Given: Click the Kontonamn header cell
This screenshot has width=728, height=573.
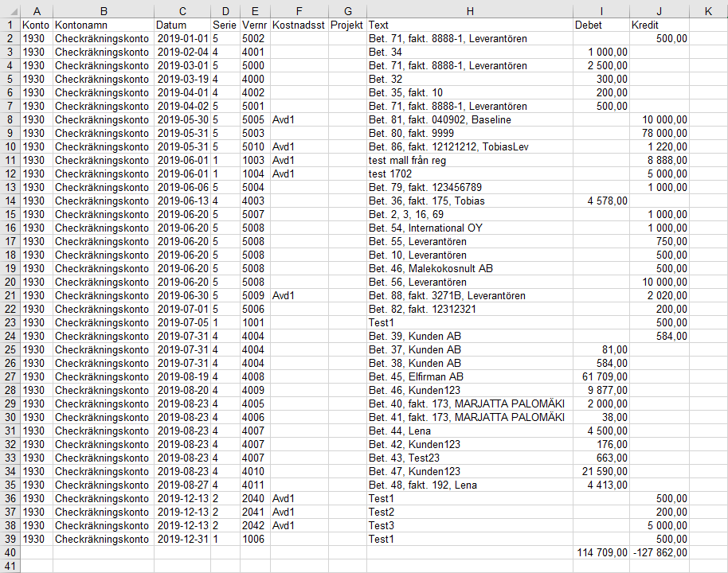Looking at the screenshot, I should click(104, 25).
